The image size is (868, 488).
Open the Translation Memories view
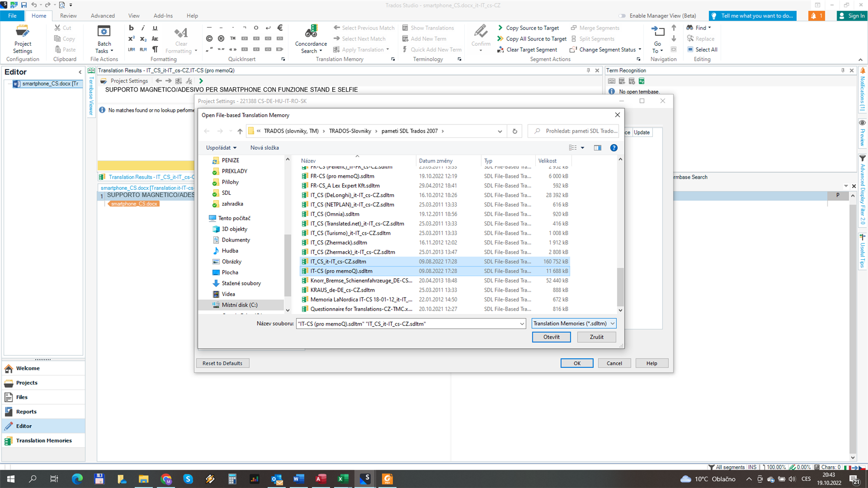(x=43, y=441)
